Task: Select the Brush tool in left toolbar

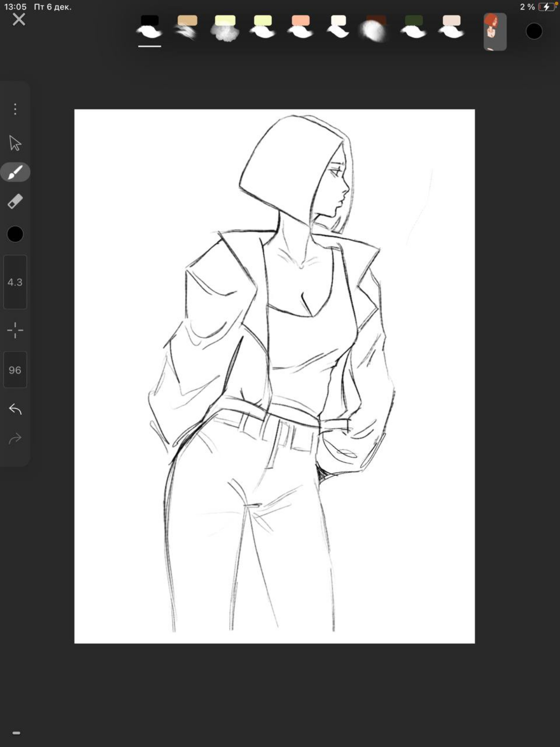Action: 15,172
